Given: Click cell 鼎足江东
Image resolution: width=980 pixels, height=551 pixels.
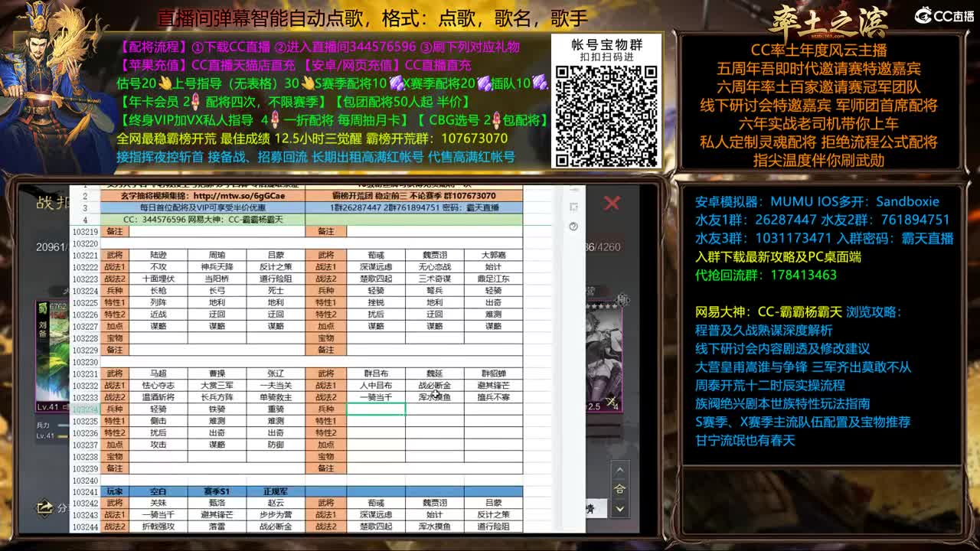Looking at the screenshot, I should point(493,279).
